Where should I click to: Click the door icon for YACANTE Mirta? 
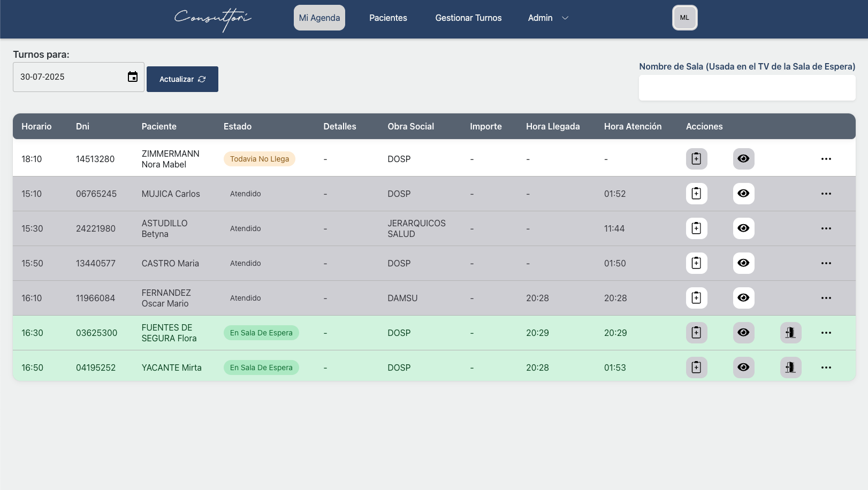790,367
